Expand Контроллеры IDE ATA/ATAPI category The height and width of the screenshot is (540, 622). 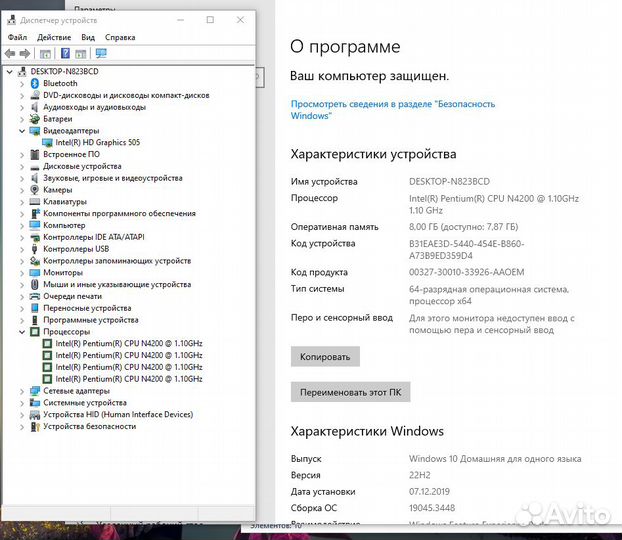click(x=22, y=238)
